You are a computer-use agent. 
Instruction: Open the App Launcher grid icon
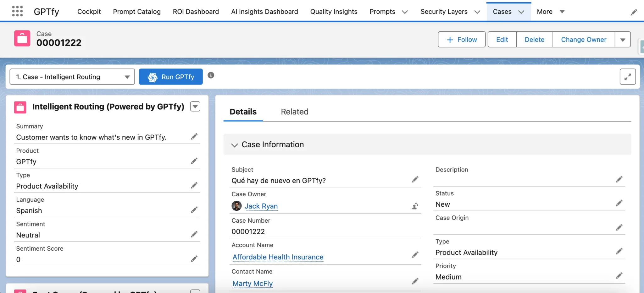click(x=17, y=11)
